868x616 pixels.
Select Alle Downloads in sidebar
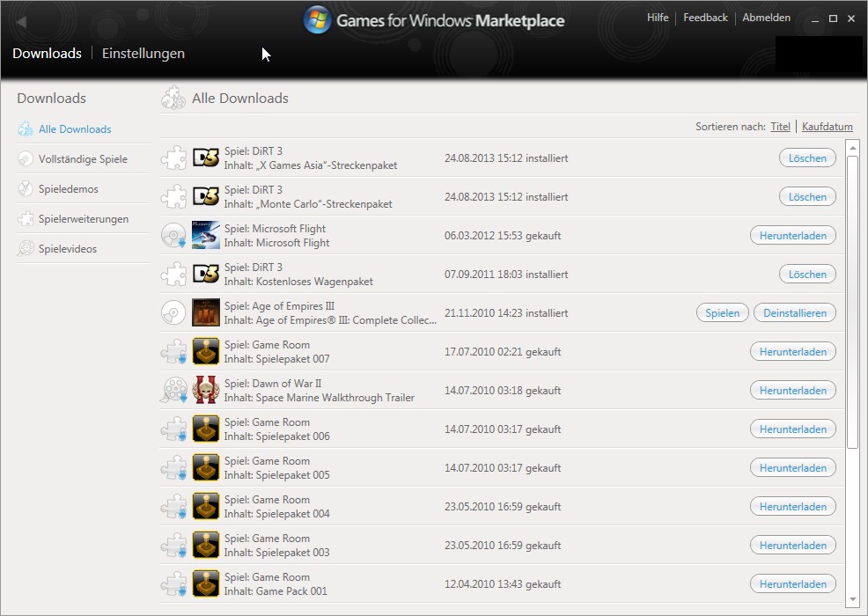75,129
